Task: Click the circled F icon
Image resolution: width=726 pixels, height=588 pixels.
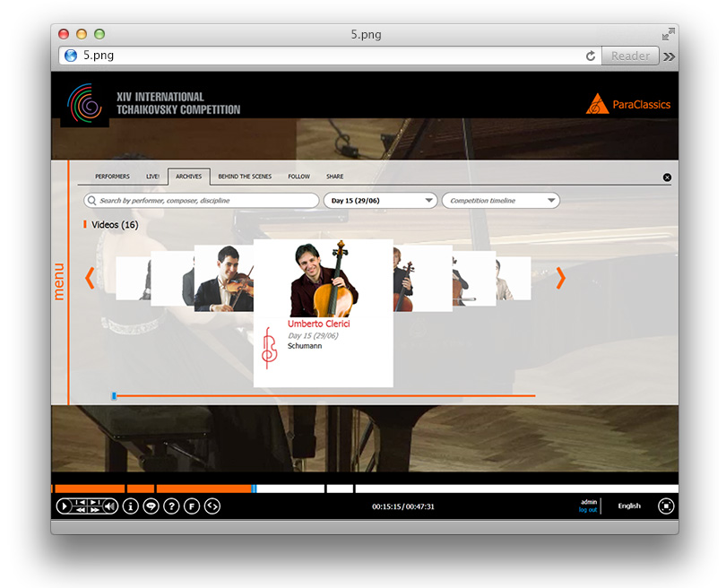Action: click(191, 506)
